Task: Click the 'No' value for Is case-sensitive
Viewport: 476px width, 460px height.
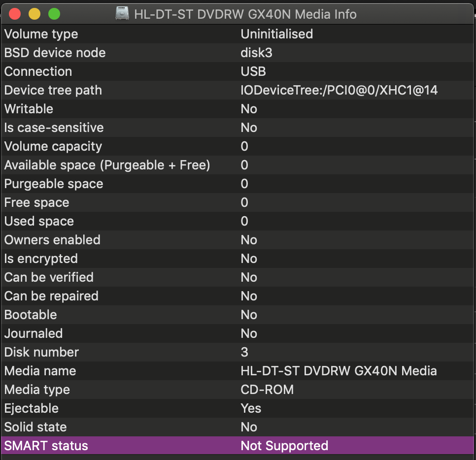Action: coord(249,128)
